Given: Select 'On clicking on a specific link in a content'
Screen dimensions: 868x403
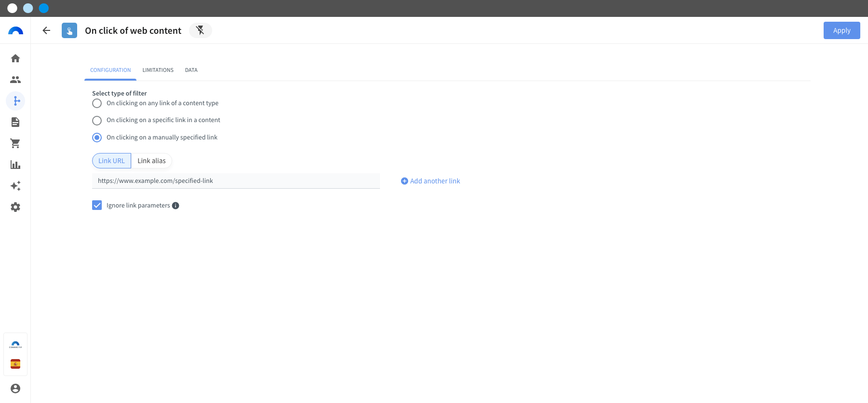Looking at the screenshot, I should tap(97, 120).
